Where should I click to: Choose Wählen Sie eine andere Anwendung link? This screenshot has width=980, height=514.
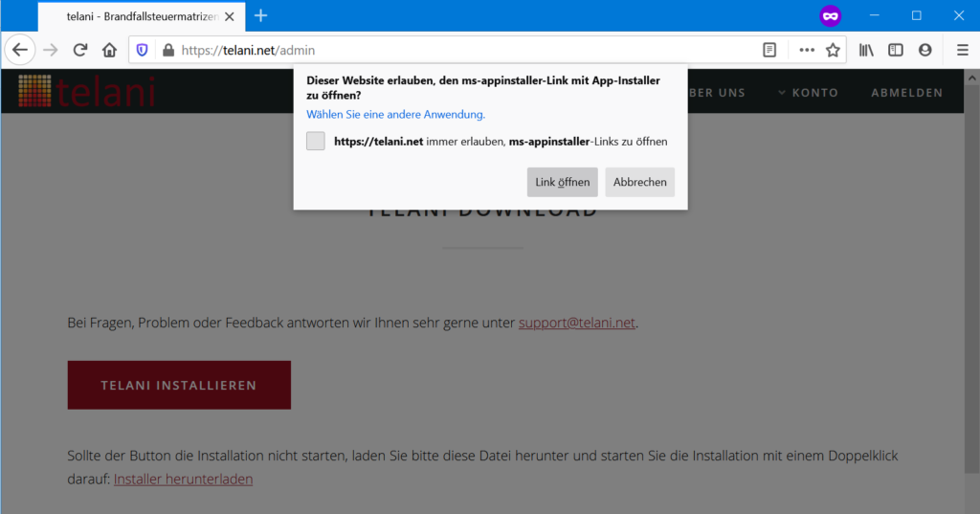[x=395, y=115]
